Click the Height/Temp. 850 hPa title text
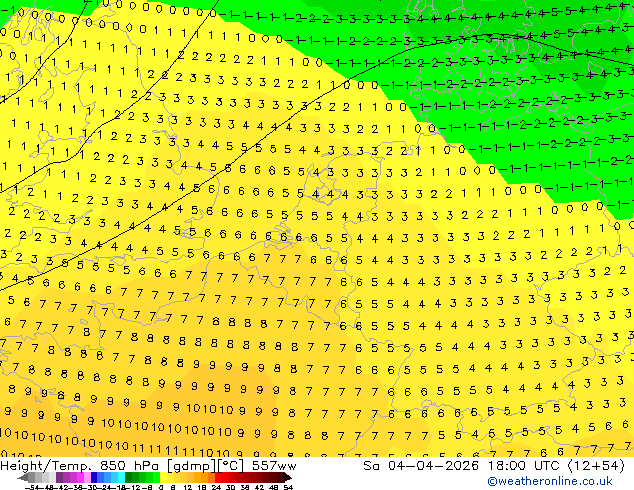This screenshot has height=490, width=634. click(79, 466)
